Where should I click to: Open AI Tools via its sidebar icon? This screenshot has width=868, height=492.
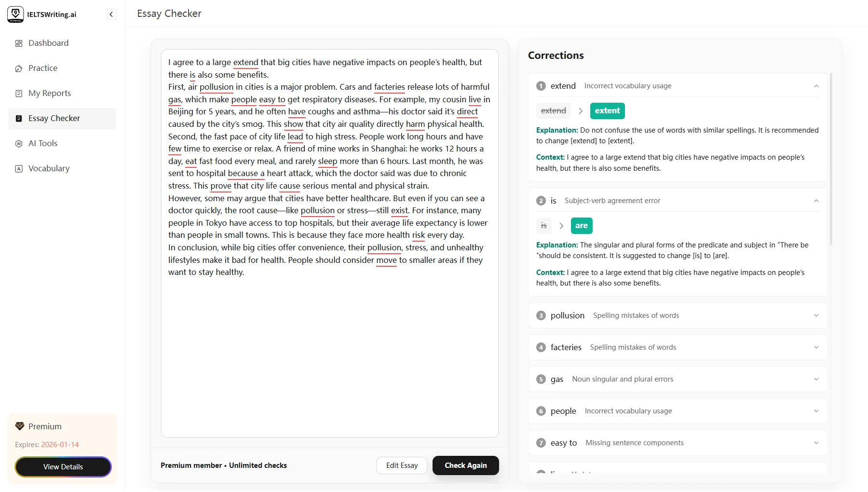pos(19,143)
